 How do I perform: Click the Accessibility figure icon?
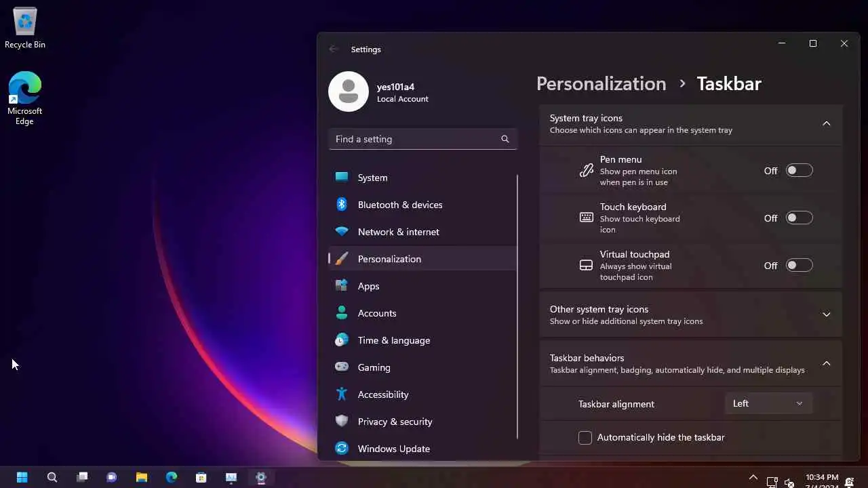pos(342,394)
